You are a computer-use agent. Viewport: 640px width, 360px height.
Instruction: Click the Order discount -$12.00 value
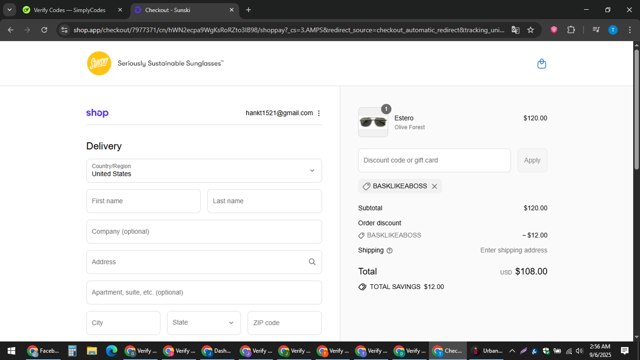click(x=535, y=236)
